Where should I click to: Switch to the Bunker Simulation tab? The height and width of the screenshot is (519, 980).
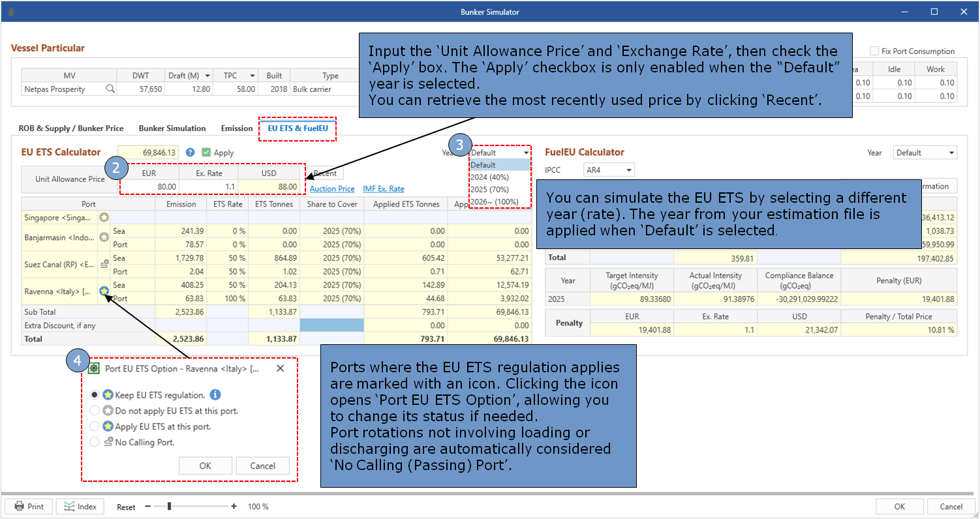172,128
